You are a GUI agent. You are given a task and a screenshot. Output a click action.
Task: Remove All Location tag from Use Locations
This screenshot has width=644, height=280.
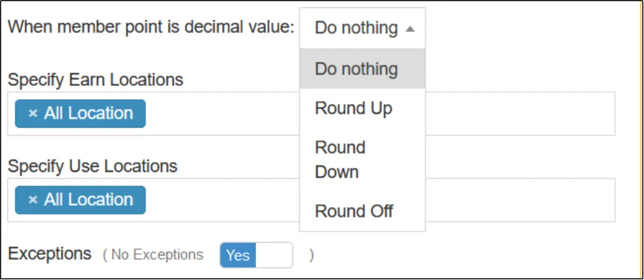click(x=33, y=200)
